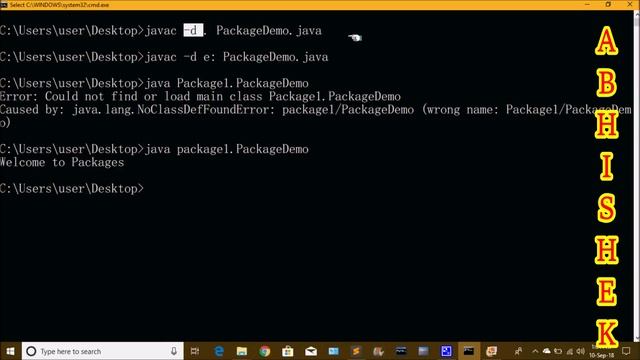
Task: Click the 'Welcome to Packages' output line
Action: [62, 162]
